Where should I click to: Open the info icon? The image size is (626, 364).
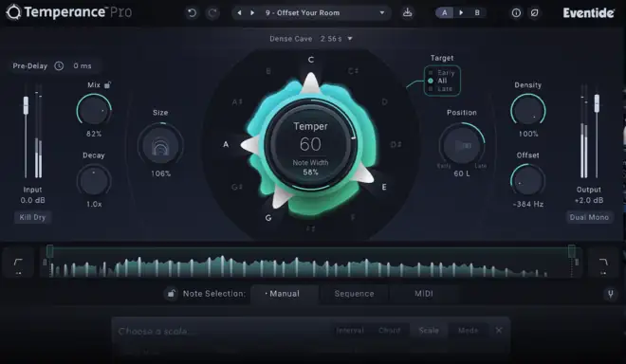516,13
